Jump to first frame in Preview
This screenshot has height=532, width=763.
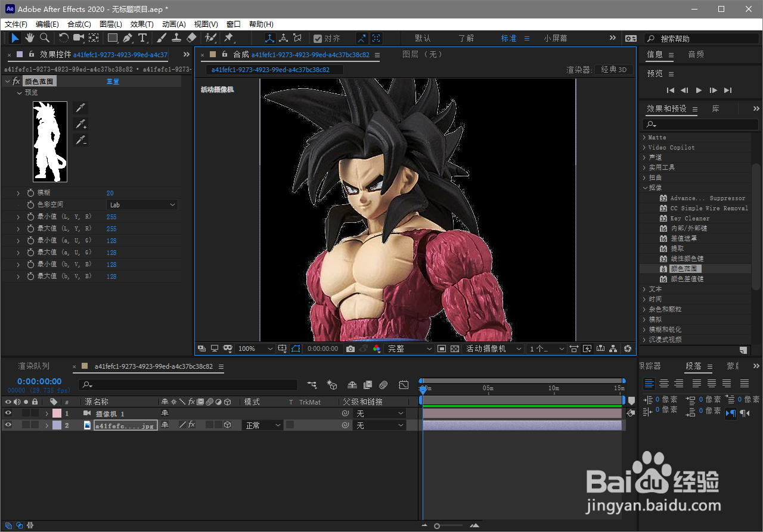(671, 91)
